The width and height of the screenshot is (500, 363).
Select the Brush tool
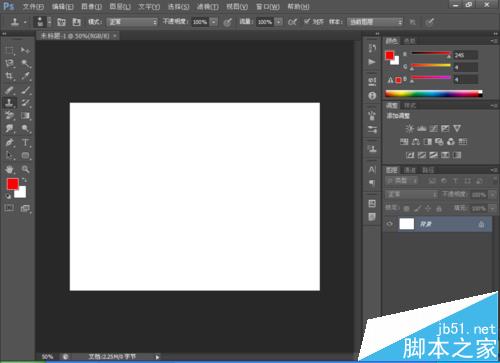[x=25, y=90]
